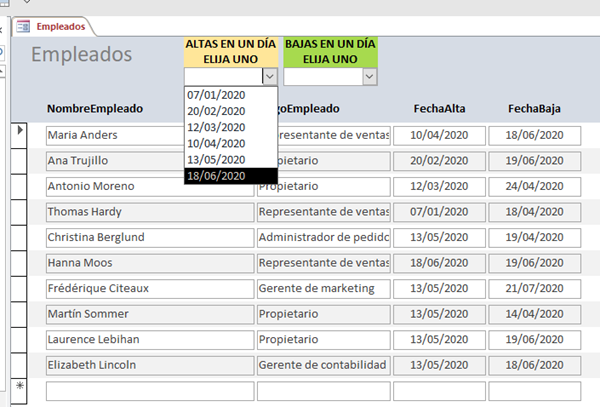Select the Thomas Hardy record selector

(19, 212)
